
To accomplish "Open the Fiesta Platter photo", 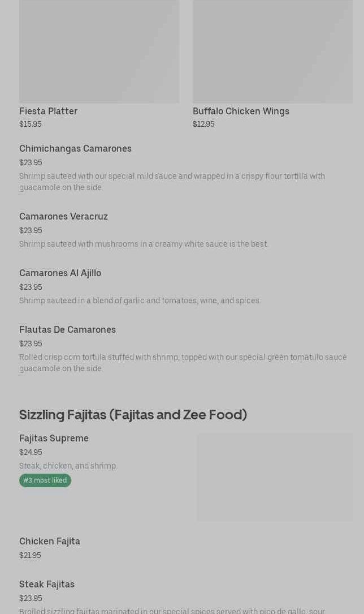I will [99, 51].
